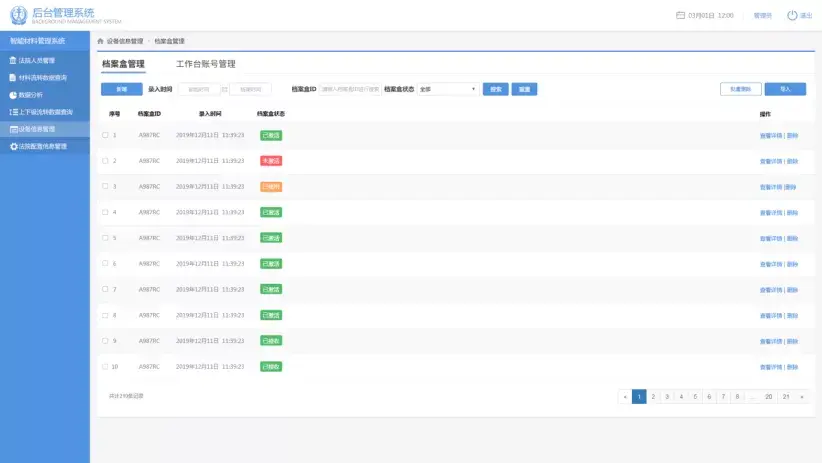This screenshot has height=463, width=822.
Task: Open 法院人员管理 via its building icon
Action: click(x=13, y=60)
